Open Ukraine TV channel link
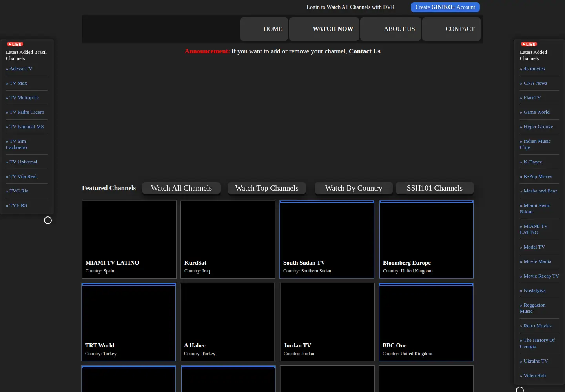 click(x=534, y=361)
